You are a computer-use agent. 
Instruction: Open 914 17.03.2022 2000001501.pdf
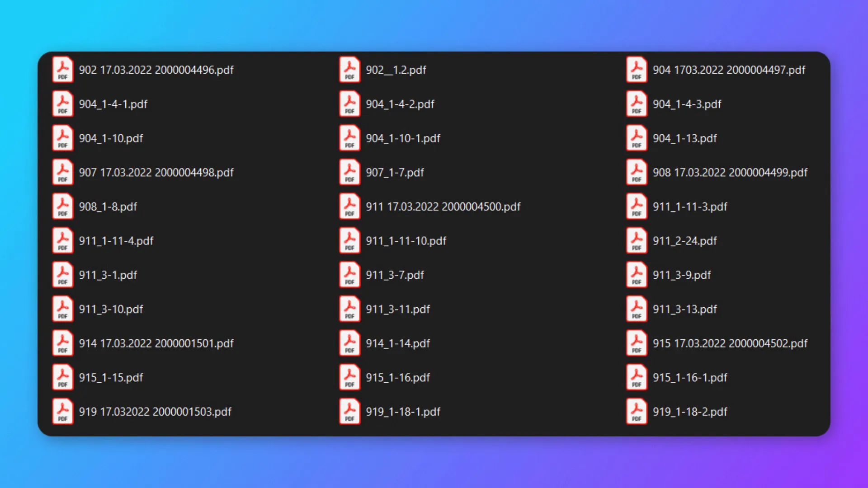(156, 343)
